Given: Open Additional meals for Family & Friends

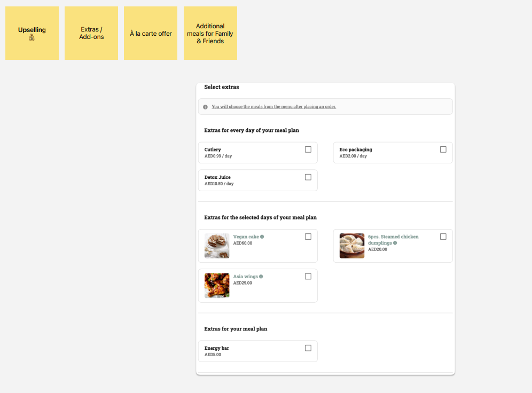Looking at the screenshot, I should click(x=210, y=33).
